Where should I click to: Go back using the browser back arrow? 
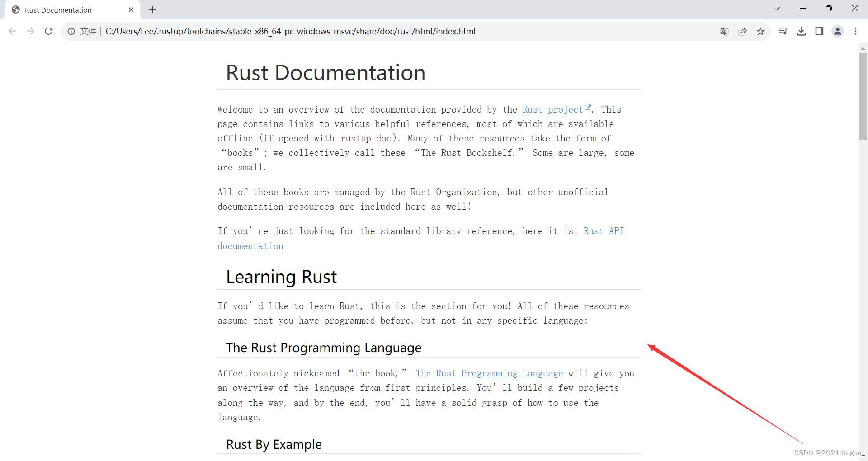(x=13, y=31)
